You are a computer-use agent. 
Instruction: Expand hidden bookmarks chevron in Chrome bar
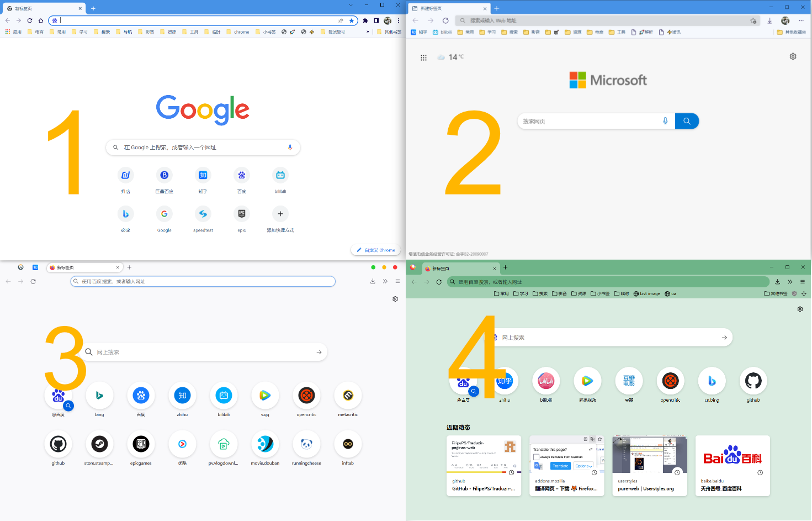point(368,32)
